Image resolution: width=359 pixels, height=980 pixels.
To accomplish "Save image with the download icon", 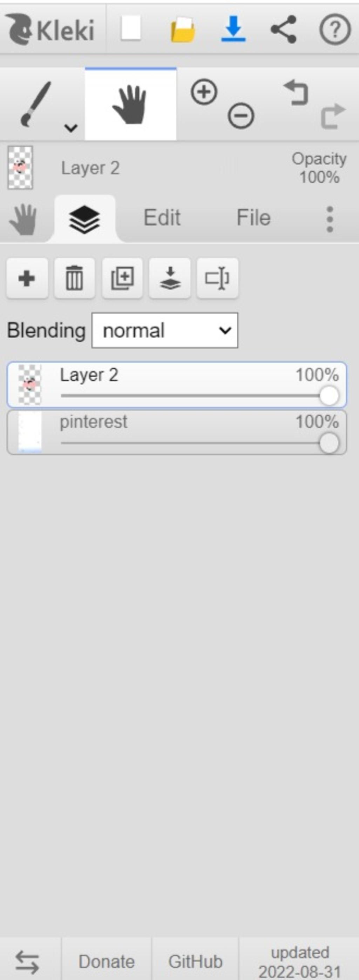I will point(233,28).
